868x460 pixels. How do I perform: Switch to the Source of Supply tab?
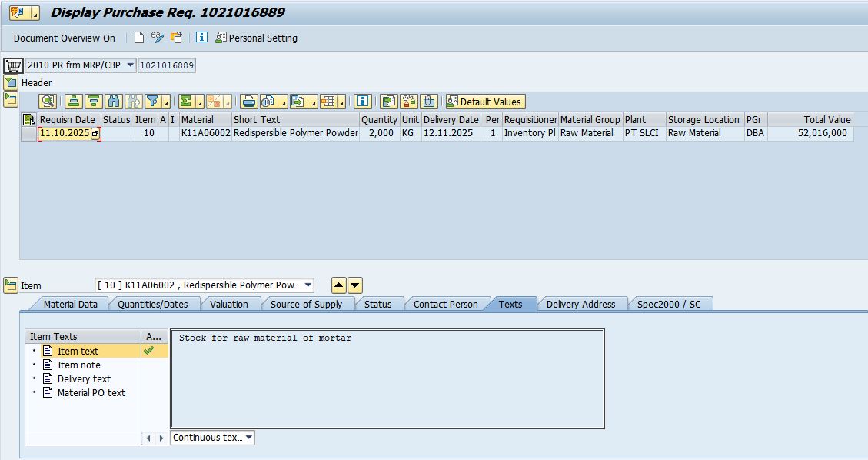[306, 304]
